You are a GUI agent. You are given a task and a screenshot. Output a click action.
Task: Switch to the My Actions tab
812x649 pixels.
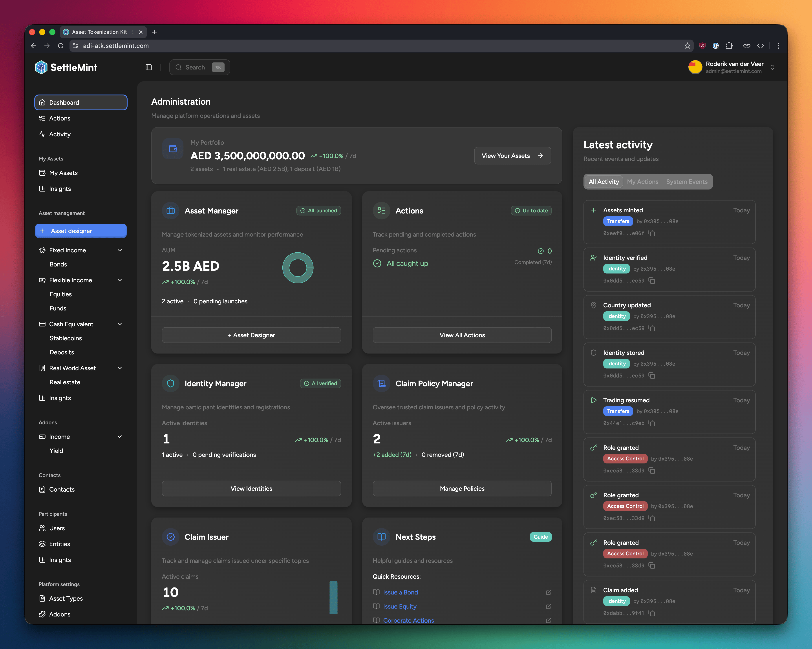click(x=643, y=181)
